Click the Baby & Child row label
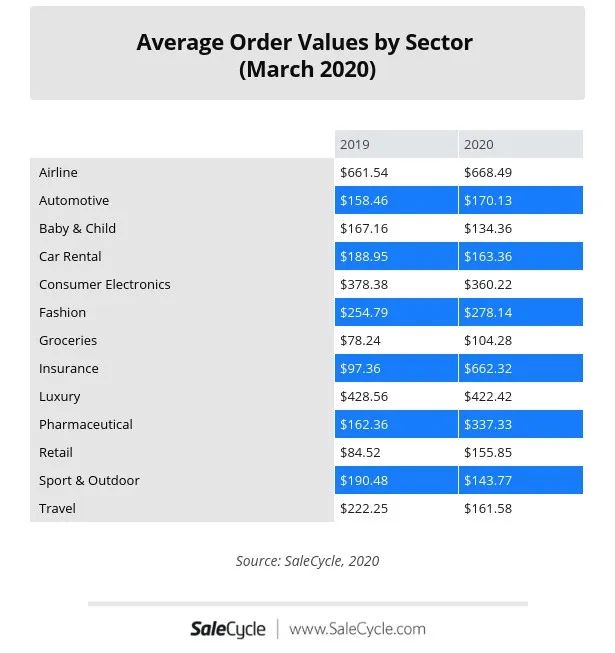Viewport: 615px width, 653px height. tap(77, 229)
